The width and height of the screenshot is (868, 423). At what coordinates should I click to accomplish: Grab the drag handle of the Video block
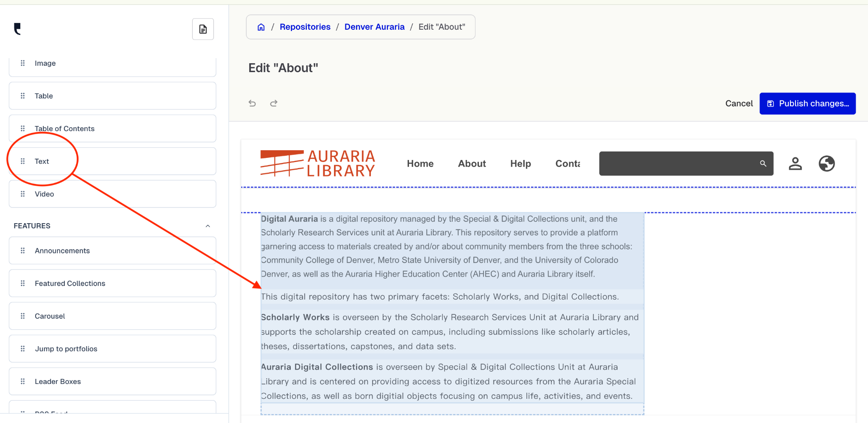click(23, 194)
